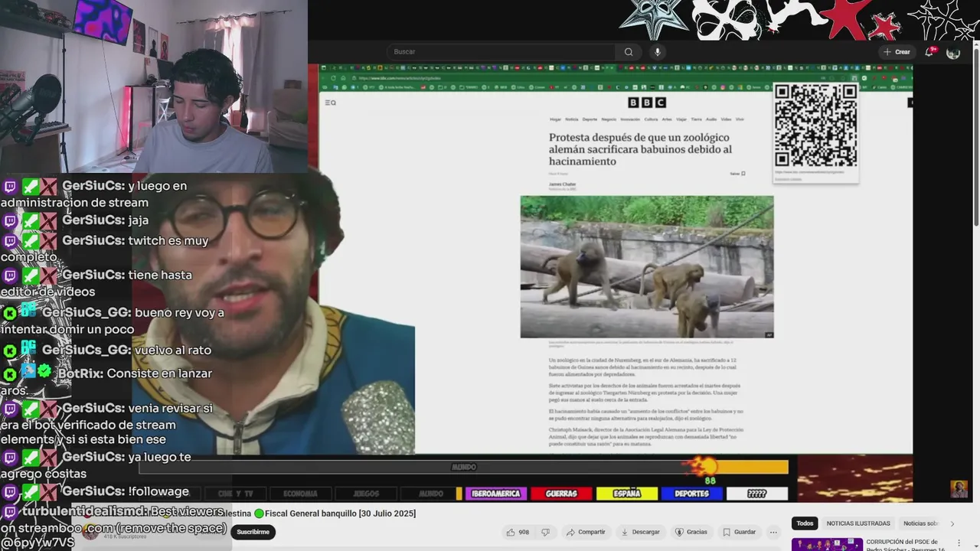Click the IBEROAMERICA category bar
The height and width of the screenshot is (551, 980).
pos(495,494)
